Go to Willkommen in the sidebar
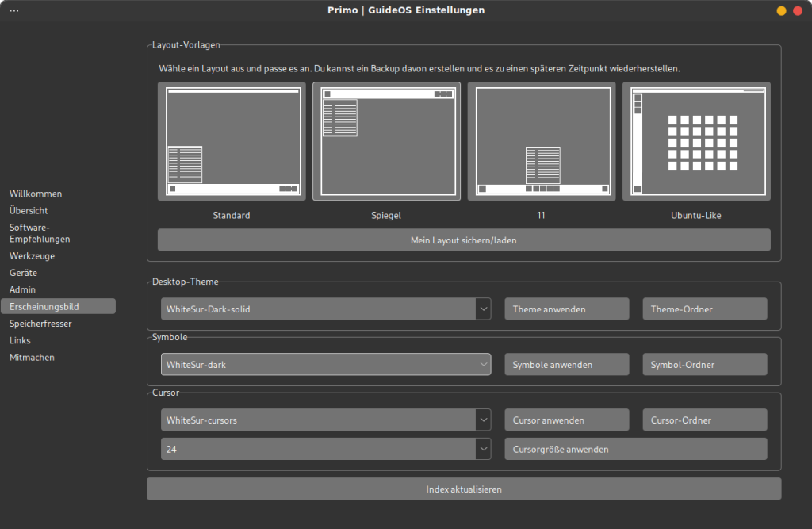Screen dimensions: 812x529 36,194
